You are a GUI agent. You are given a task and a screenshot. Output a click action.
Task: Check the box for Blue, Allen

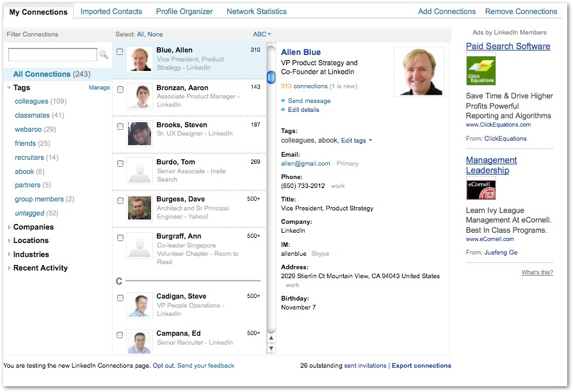pos(120,52)
